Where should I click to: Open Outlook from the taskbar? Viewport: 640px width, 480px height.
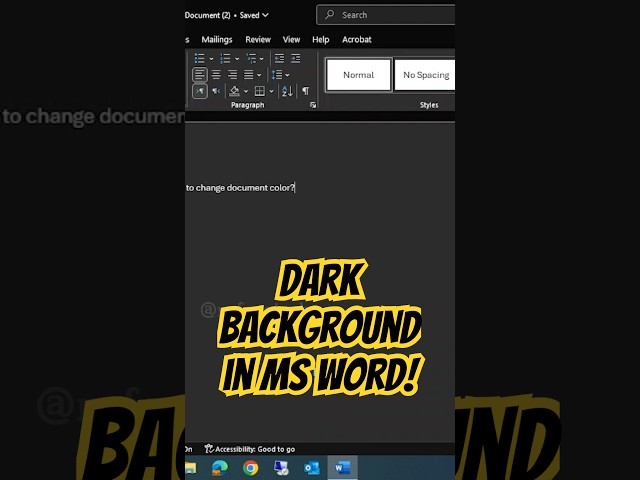[x=312, y=468]
